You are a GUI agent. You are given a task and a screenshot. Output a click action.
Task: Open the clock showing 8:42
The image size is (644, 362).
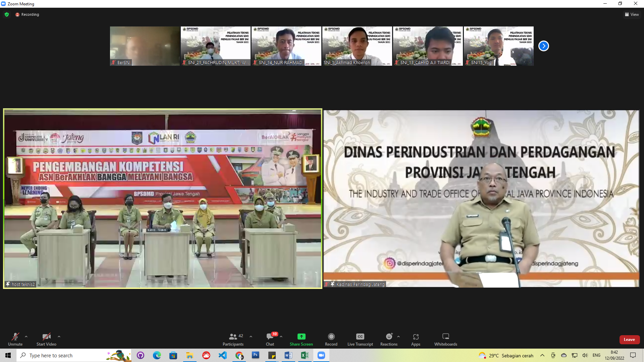pyautogui.click(x=614, y=355)
